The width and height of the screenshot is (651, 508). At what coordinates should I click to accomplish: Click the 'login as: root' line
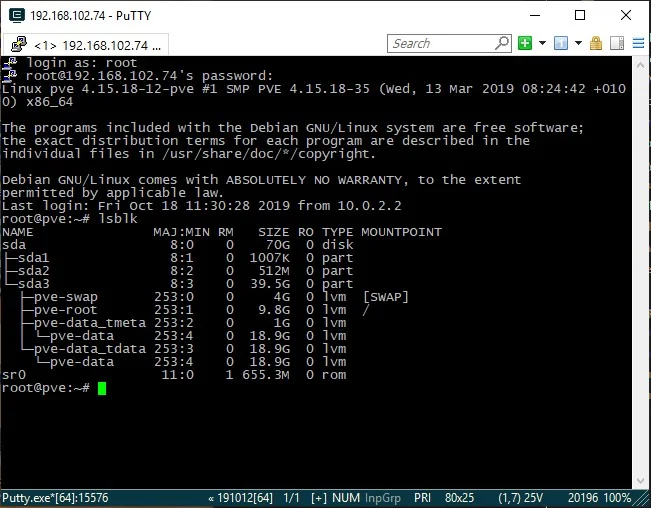point(82,63)
